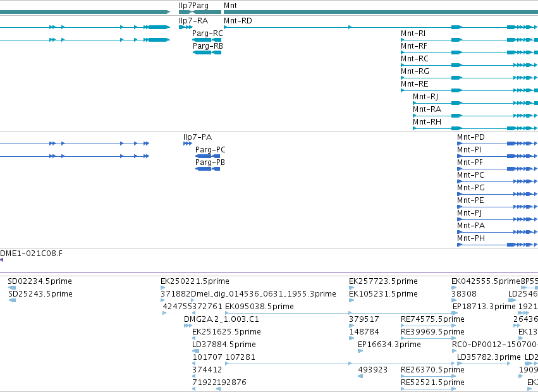
Task: Select the Mnt-RH transcript label
Action: click(x=427, y=122)
